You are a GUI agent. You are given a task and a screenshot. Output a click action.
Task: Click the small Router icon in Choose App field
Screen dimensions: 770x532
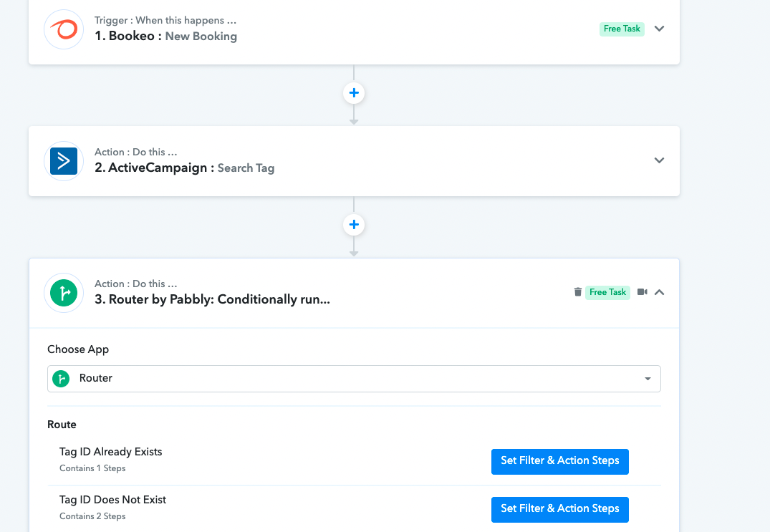(x=61, y=378)
